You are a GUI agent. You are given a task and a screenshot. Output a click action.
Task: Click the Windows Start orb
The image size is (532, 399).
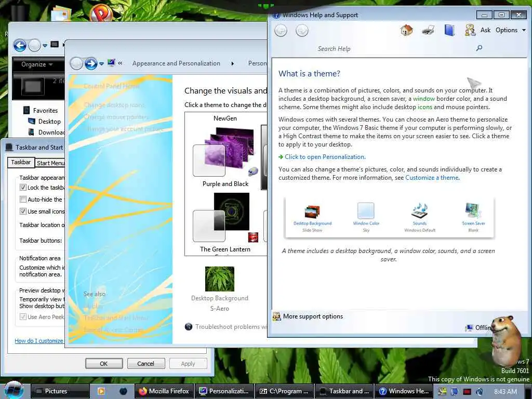point(14,390)
